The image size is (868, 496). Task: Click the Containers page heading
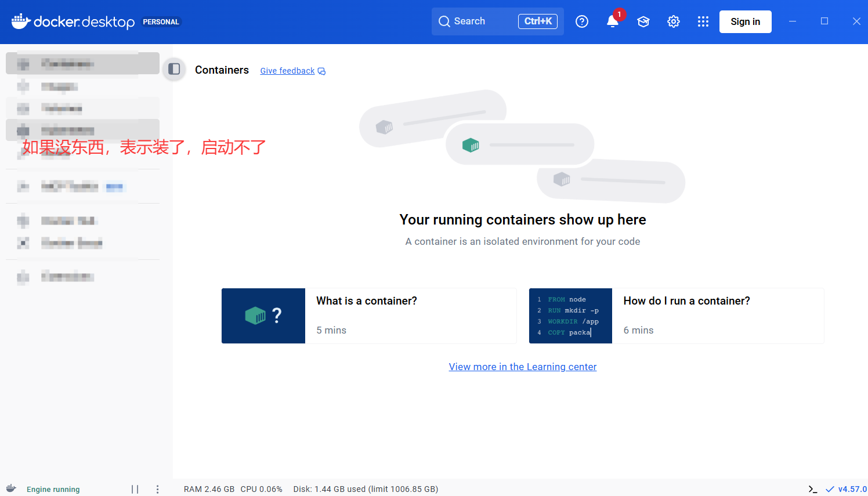click(222, 70)
